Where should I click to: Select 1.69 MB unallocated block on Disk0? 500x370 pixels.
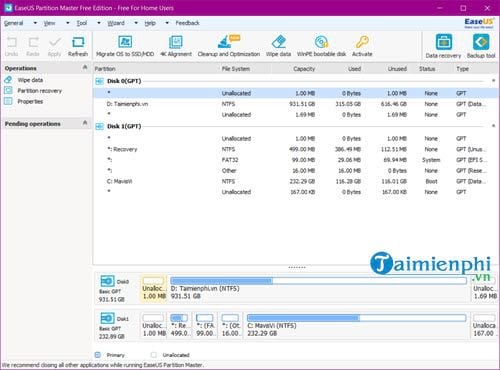click(x=485, y=288)
